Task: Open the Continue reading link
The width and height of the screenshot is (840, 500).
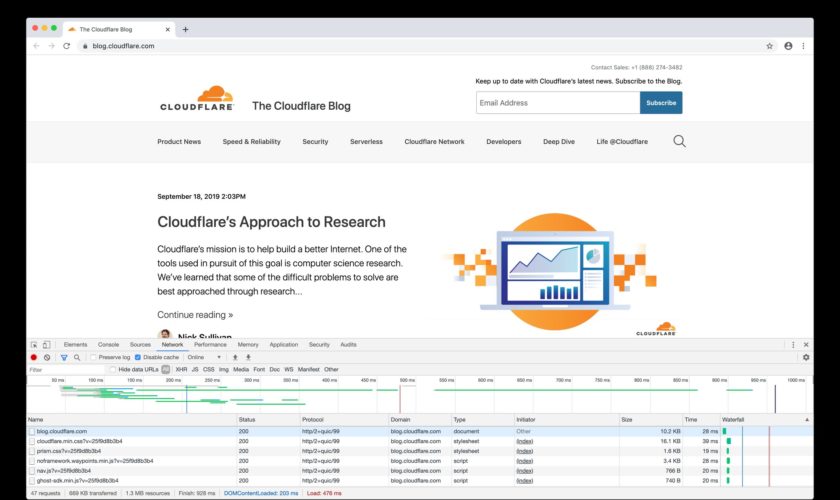Action: pyautogui.click(x=195, y=315)
